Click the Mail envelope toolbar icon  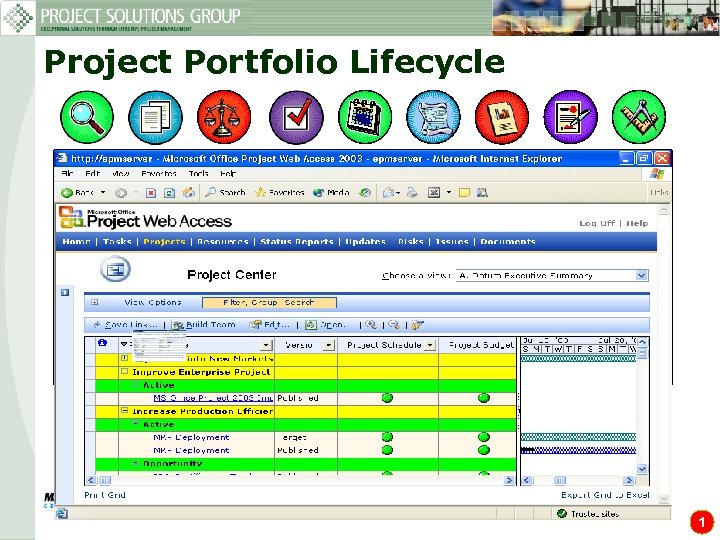(388, 193)
